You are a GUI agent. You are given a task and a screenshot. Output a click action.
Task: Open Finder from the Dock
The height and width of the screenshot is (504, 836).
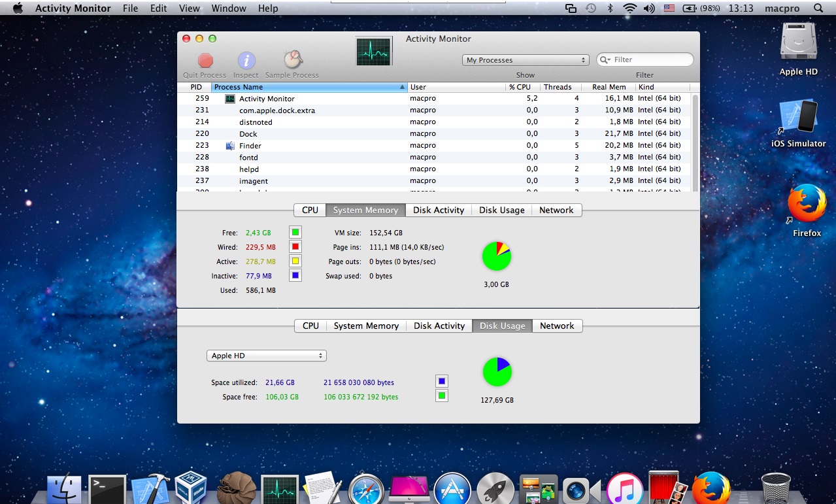pyautogui.click(x=64, y=489)
